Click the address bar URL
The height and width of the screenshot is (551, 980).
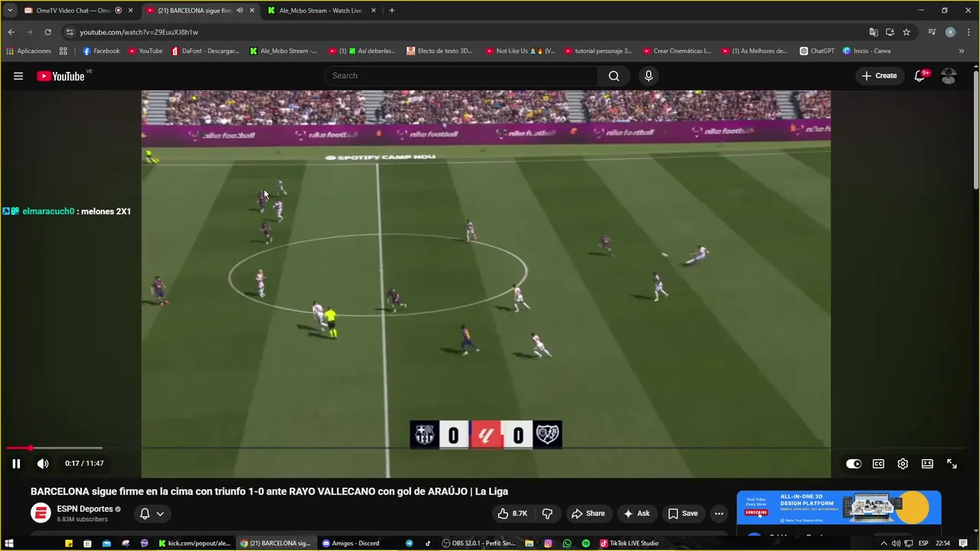point(139,32)
